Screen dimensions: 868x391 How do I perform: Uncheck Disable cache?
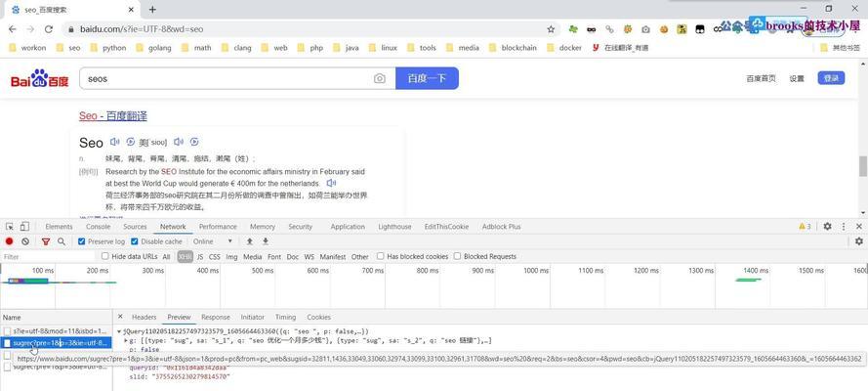click(x=135, y=241)
